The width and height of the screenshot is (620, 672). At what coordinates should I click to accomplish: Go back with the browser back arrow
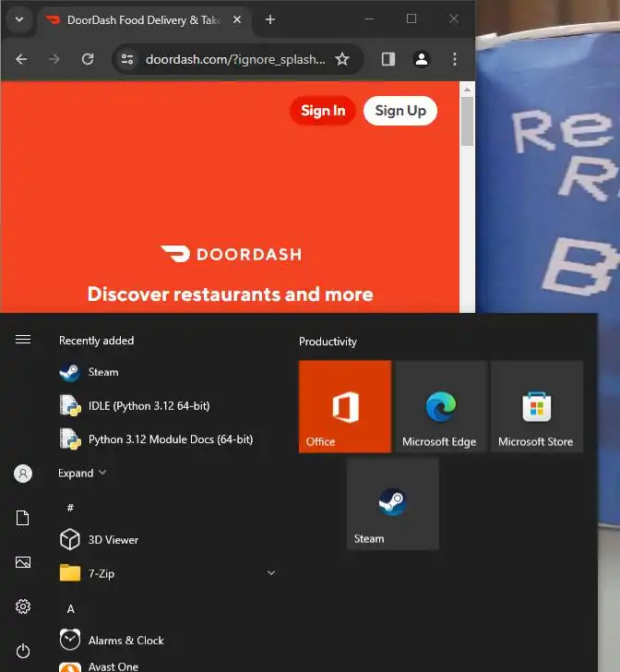21,59
